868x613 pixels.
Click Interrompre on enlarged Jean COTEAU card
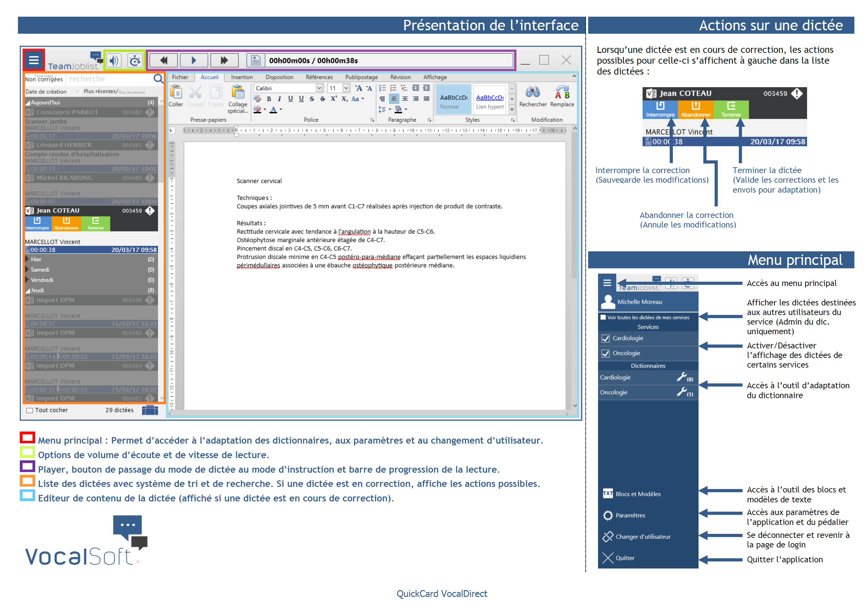pos(660,109)
